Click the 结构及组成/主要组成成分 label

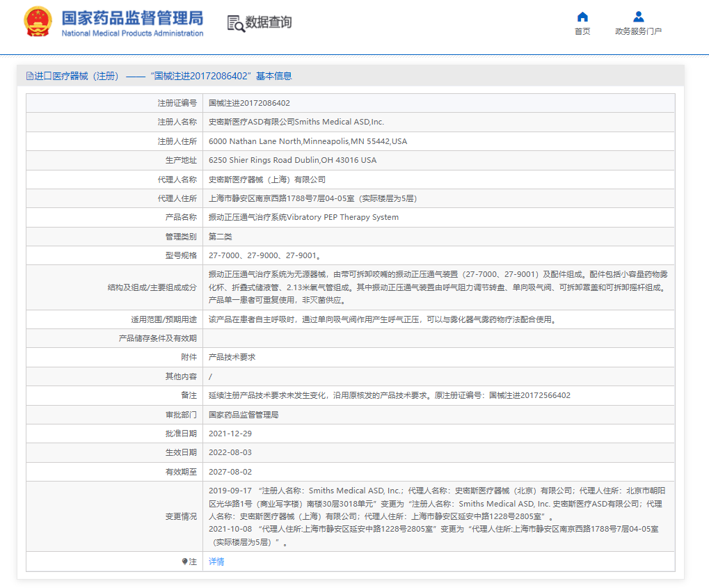pyautogui.click(x=152, y=287)
